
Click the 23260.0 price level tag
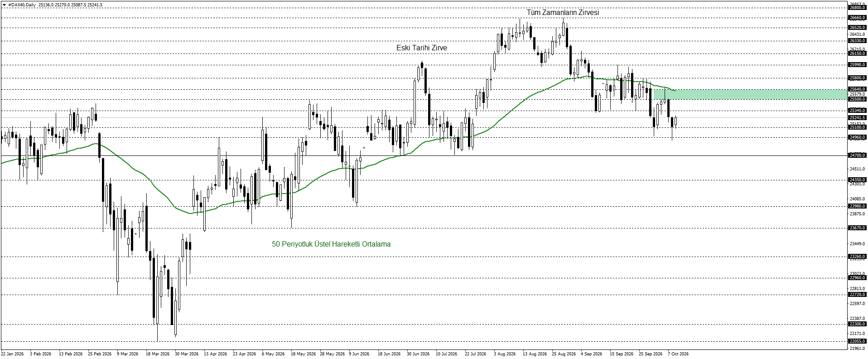pos(857,257)
